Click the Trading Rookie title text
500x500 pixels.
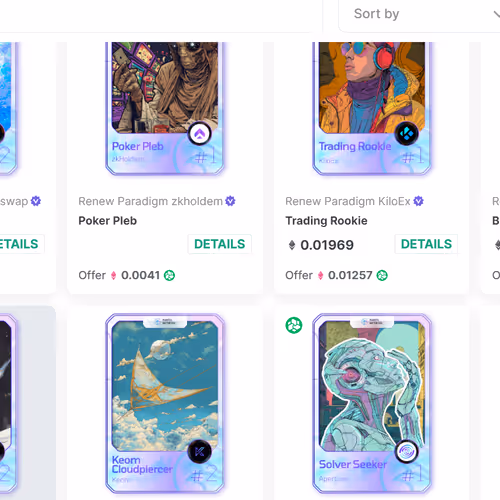click(x=326, y=221)
